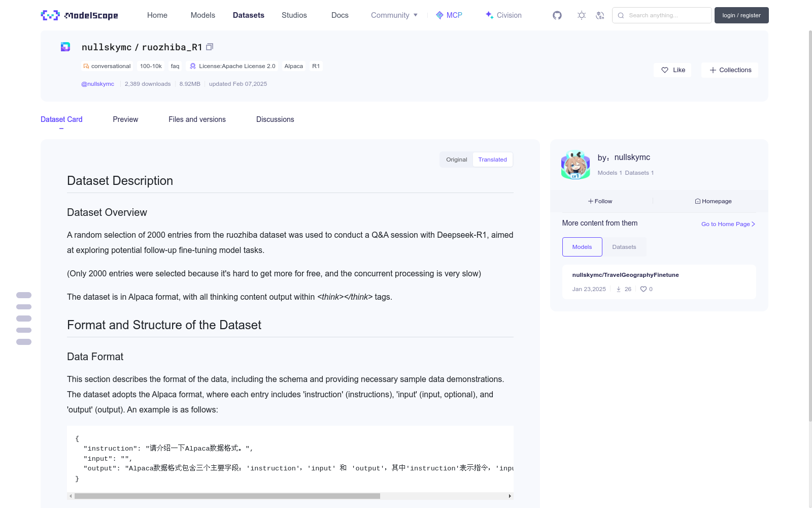Click the dataset avatar icon beside nullskymc
This screenshot has width=812, height=508.
click(x=65, y=47)
